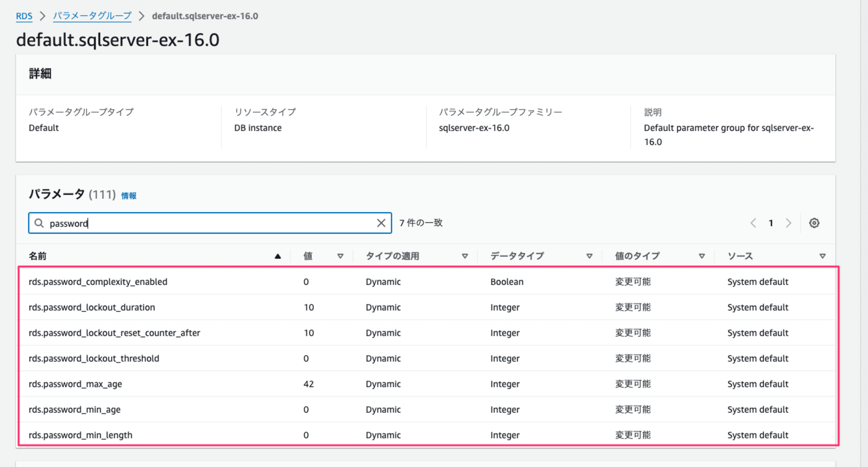Sort by 名前 ascending triangle
The height and width of the screenshot is (467, 868).
coord(278,257)
